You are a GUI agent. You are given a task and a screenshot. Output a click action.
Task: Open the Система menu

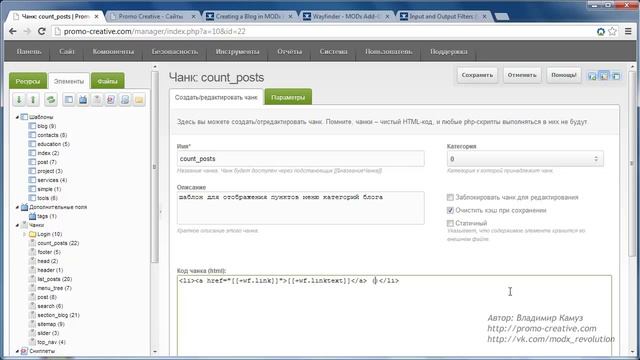[x=333, y=51]
